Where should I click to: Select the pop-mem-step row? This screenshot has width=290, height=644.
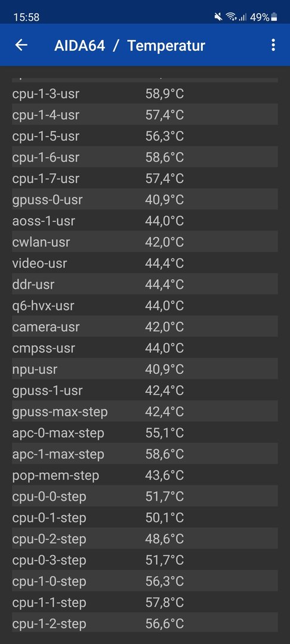pyautogui.click(x=144, y=476)
